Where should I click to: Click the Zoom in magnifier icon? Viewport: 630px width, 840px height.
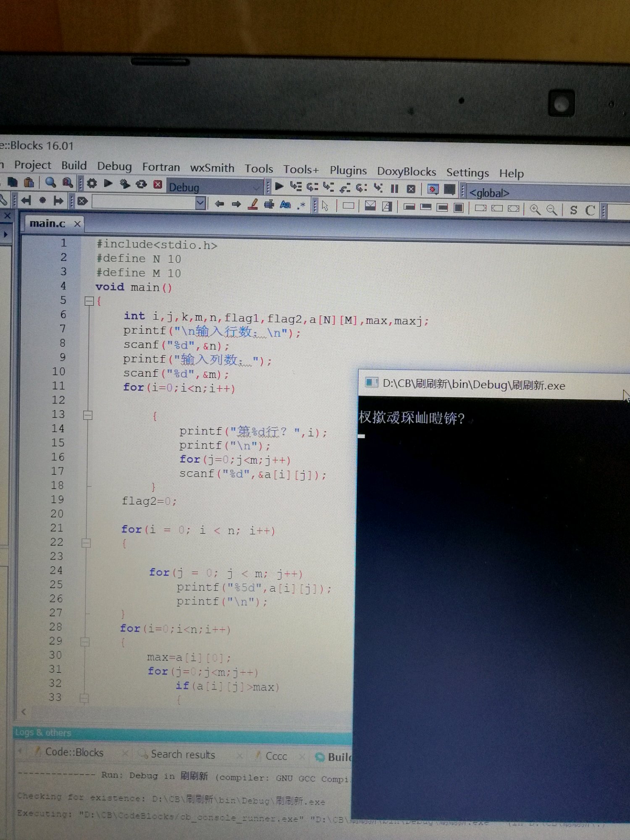coord(535,209)
